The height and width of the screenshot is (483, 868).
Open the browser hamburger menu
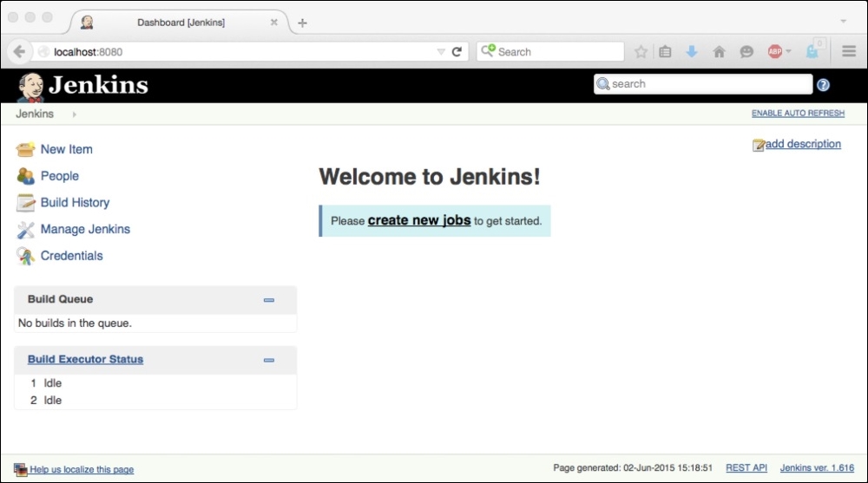click(x=849, y=51)
